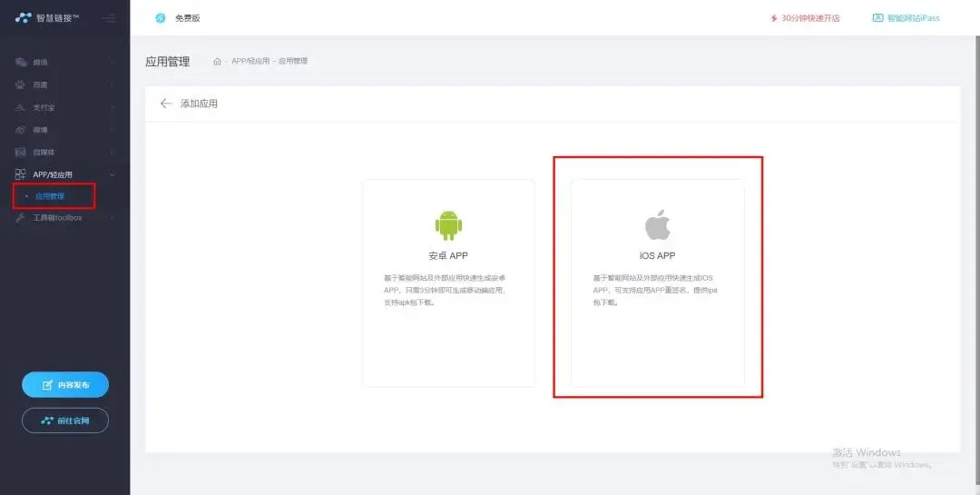Click the 前往官网 button
Viewport: 980px width, 495px height.
pos(65,421)
